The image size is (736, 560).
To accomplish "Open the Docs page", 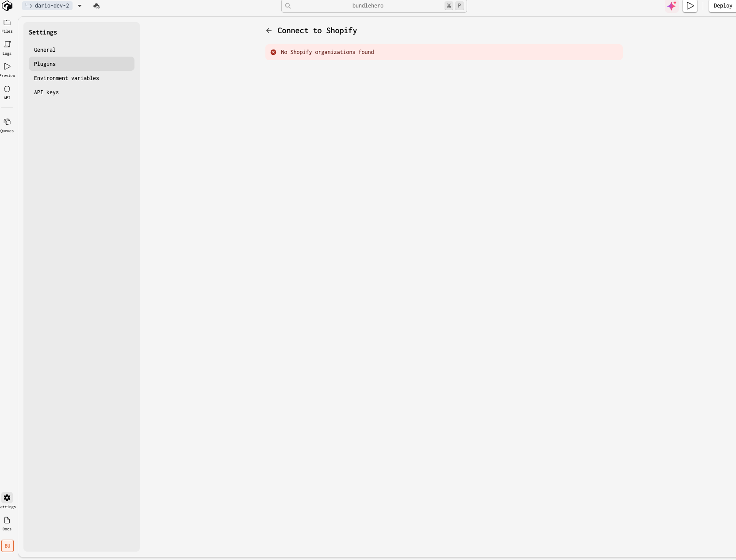I will click(x=7, y=523).
